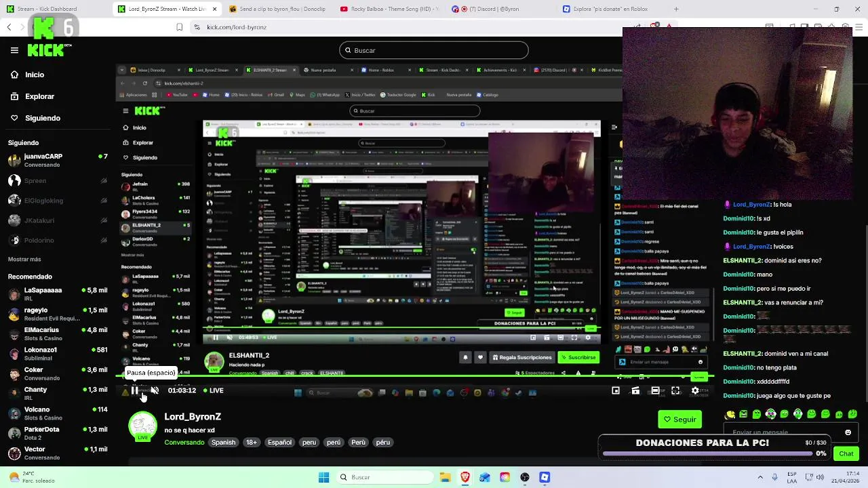This screenshot has width=868, height=488.
Task: Open Volcano recommended channel
Action: pyautogui.click(x=58, y=413)
